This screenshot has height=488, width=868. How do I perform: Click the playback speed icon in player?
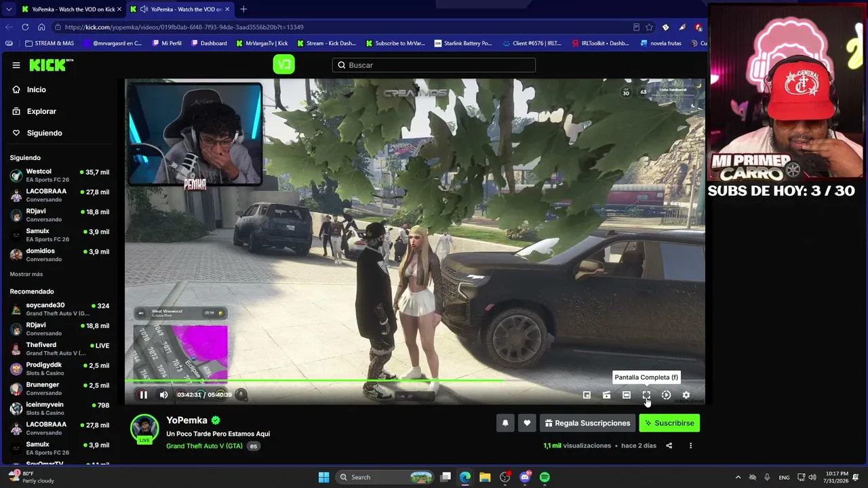[666, 395]
